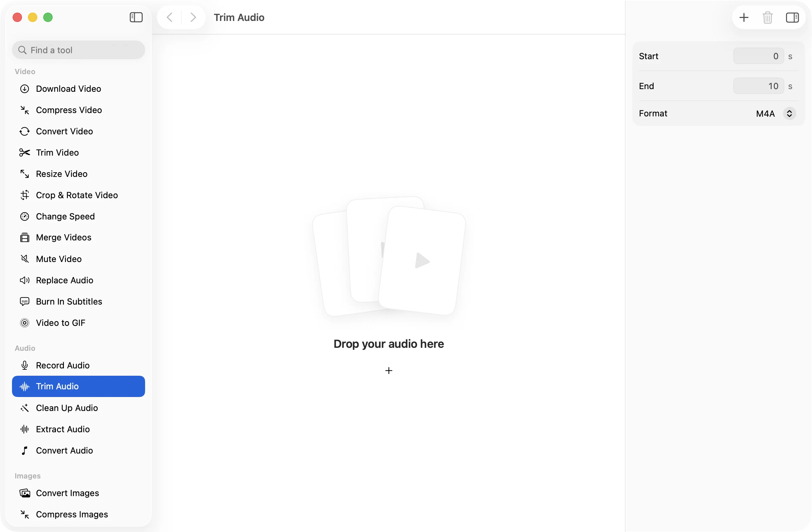The image size is (812, 532).
Task: Select the Compress Video tool
Action: tap(79, 110)
